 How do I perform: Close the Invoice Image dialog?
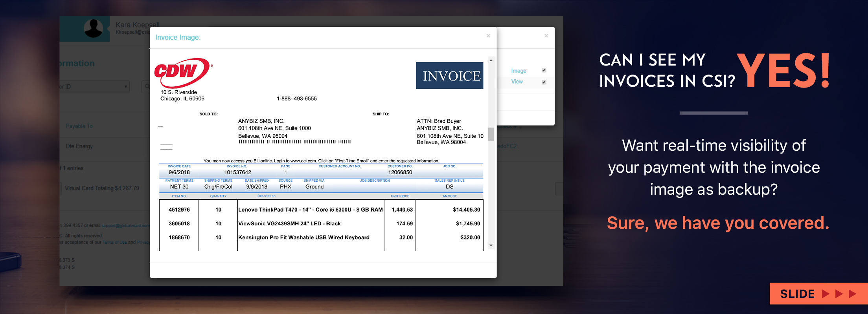[488, 36]
